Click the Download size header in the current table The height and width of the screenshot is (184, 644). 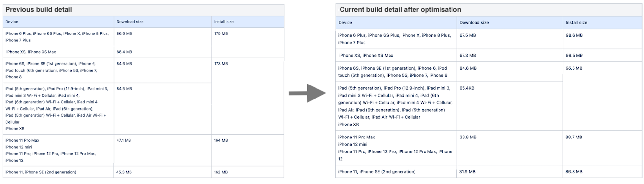(x=474, y=23)
